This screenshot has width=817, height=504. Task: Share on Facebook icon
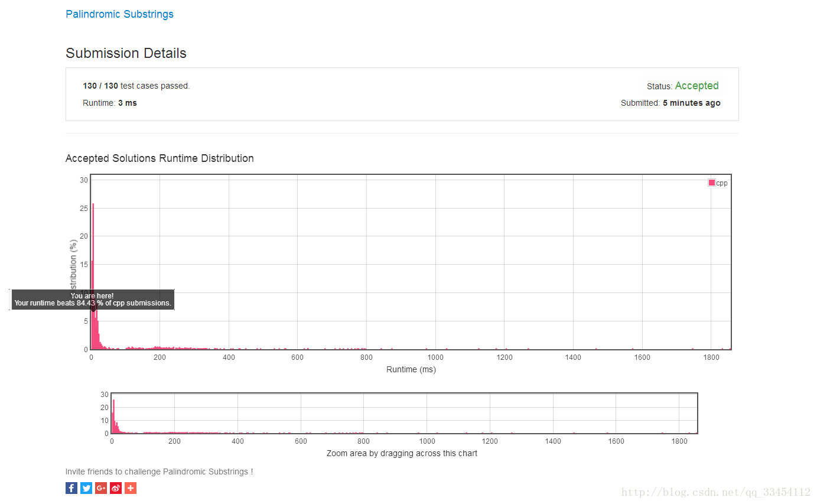coord(71,488)
